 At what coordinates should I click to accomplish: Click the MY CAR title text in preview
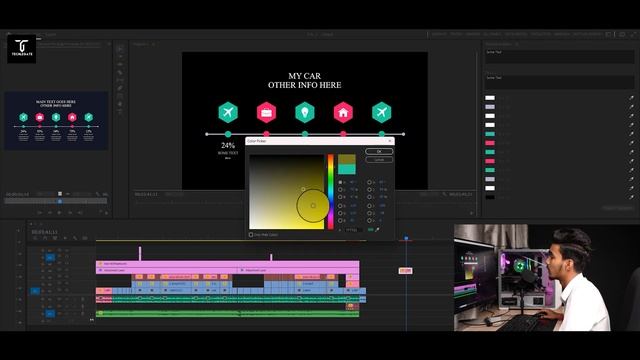pyautogui.click(x=304, y=76)
